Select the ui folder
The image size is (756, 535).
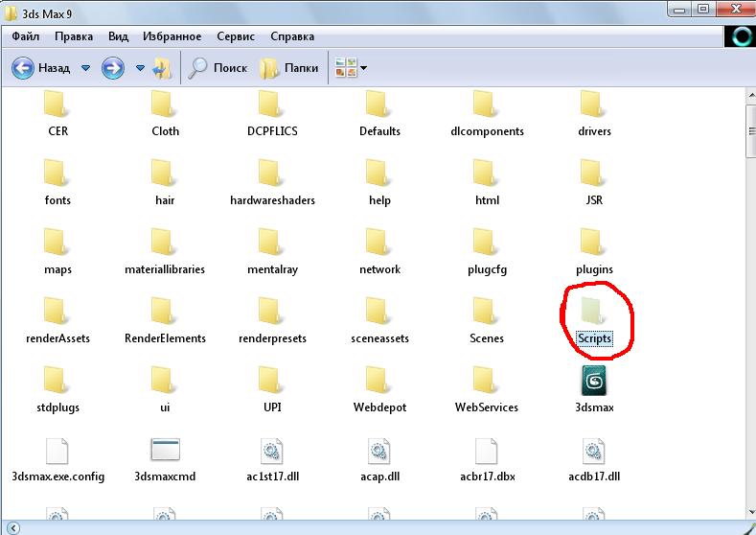tap(165, 390)
